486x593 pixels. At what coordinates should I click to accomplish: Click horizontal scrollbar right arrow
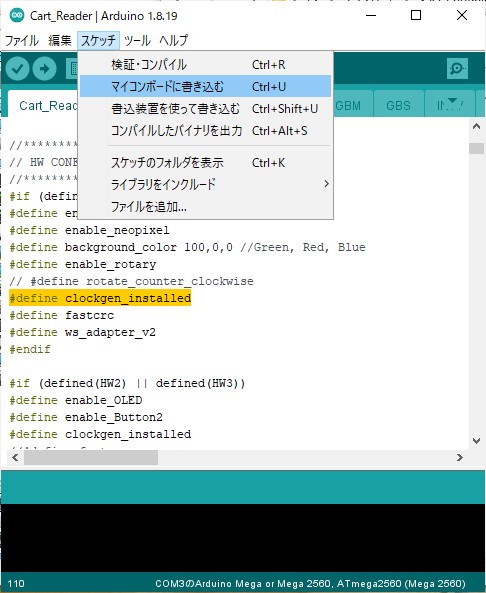point(460,458)
